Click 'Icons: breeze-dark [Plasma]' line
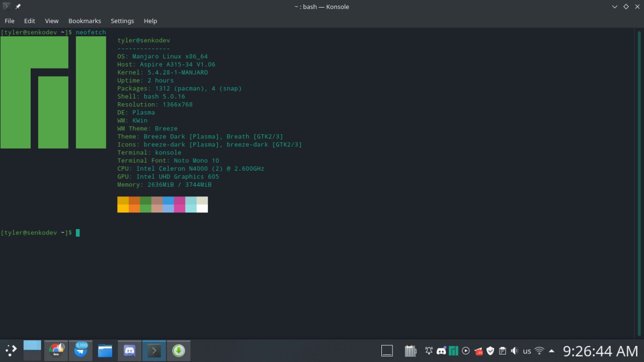The image size is (644, 362). (x=210, y=145)
